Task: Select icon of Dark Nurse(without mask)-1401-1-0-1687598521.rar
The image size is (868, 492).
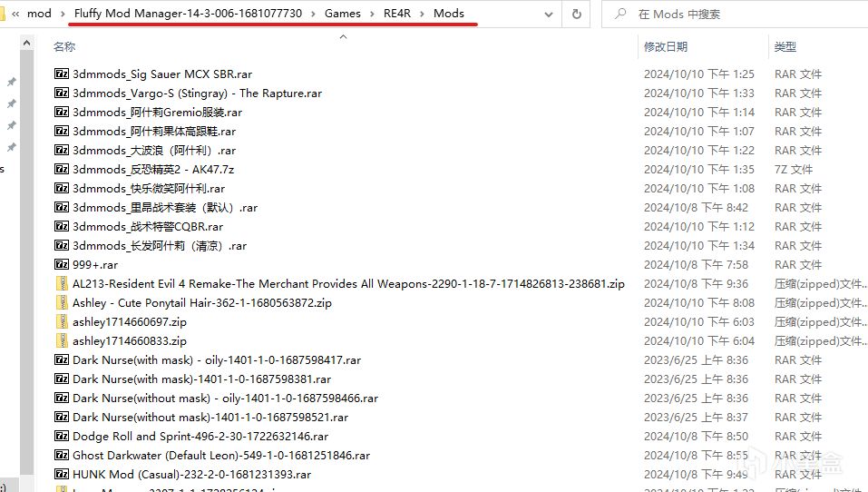Action: click(x=62, y=417)
